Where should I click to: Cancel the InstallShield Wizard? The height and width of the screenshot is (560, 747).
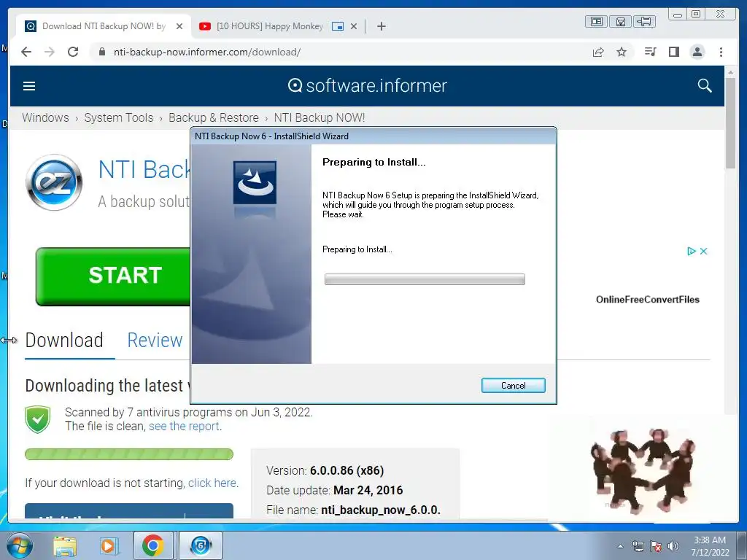(513, 385)
